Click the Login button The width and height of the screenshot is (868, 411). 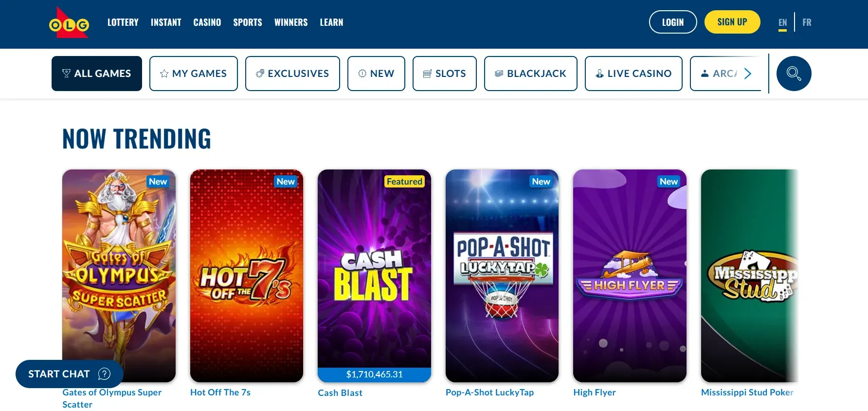coord(673,22)
